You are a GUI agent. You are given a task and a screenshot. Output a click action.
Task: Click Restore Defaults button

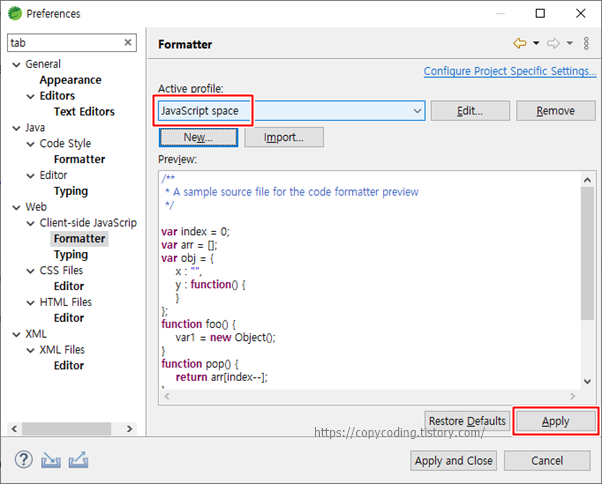click(x=467, y=421)
